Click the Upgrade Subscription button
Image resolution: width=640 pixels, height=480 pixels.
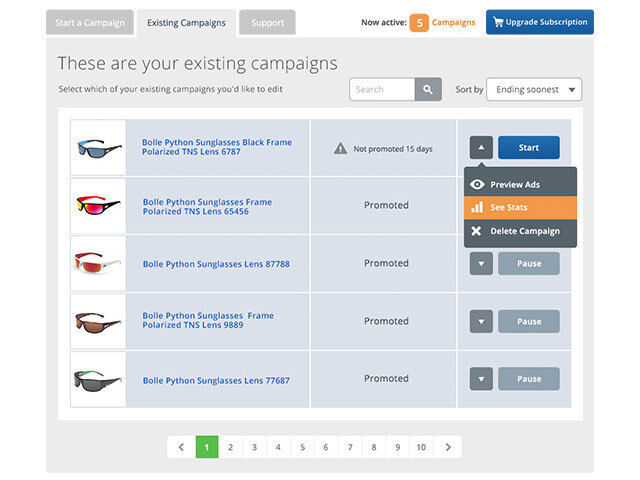click(540, 22)
